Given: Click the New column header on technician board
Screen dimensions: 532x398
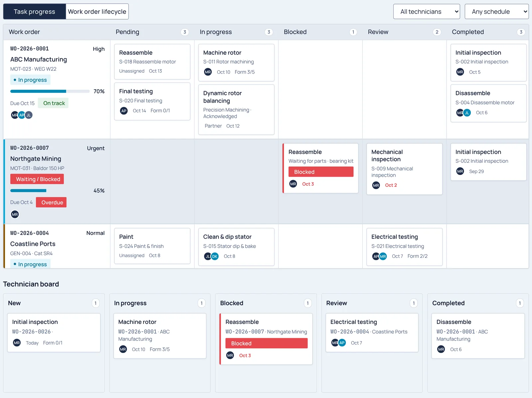Looking at the screenshot, I should (14, 303).
